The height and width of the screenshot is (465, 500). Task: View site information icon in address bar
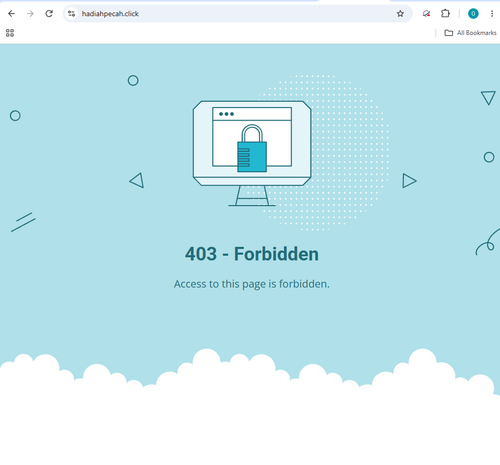coord(71,14)
